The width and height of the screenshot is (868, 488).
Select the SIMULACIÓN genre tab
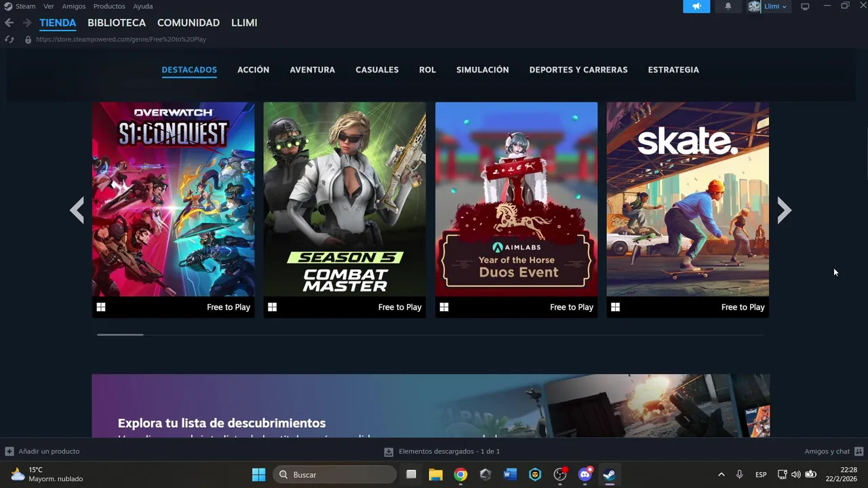point(483,70)
